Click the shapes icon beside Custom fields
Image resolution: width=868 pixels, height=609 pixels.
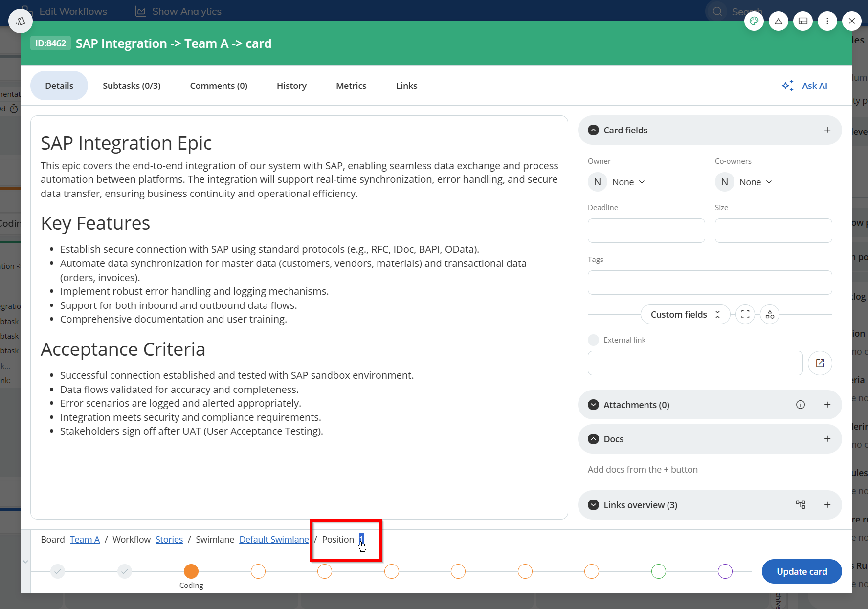point(770,315)
